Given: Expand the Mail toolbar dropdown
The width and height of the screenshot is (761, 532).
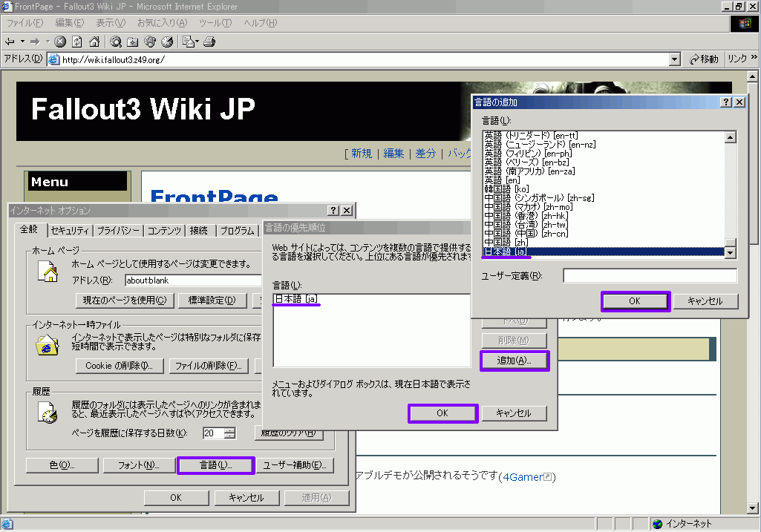Looking at the screenshot, I should (195, 42).
